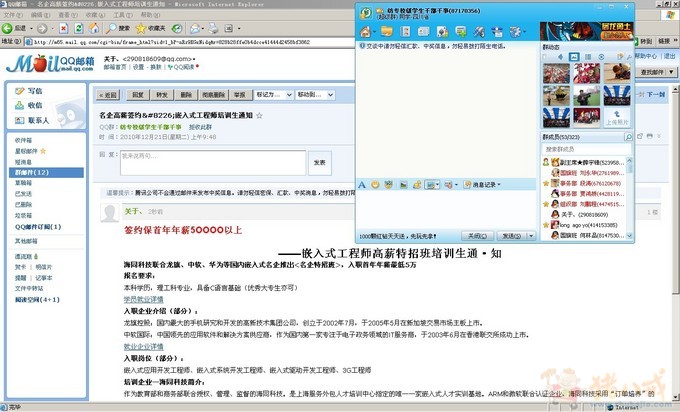Open the 标记为 dropdown

[x=274, y=95]
